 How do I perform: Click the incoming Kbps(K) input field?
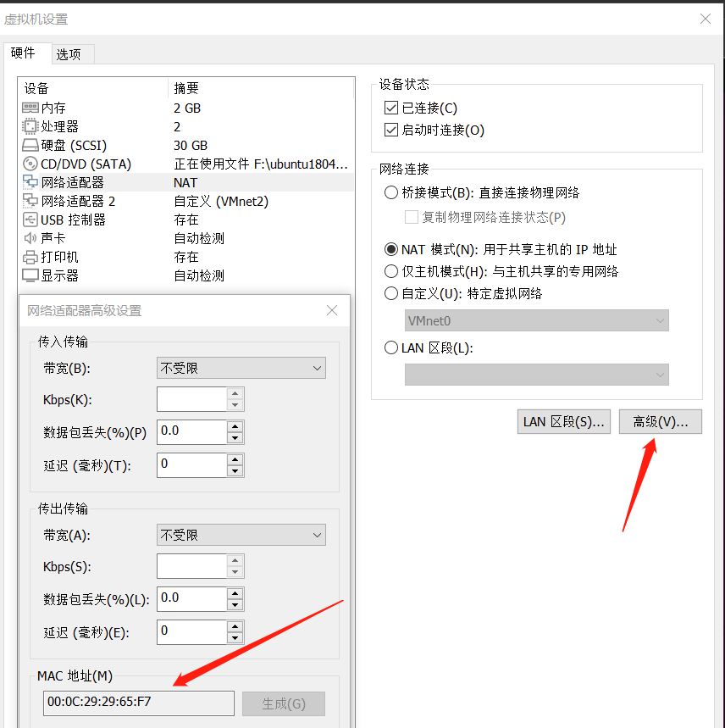pyautogui.click(x=191, y=399)
